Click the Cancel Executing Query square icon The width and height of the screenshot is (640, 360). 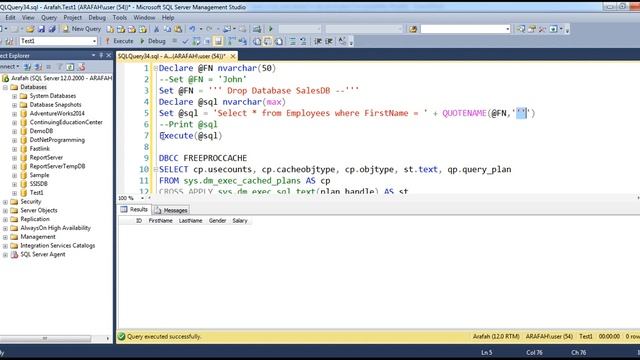coord(174,41)
